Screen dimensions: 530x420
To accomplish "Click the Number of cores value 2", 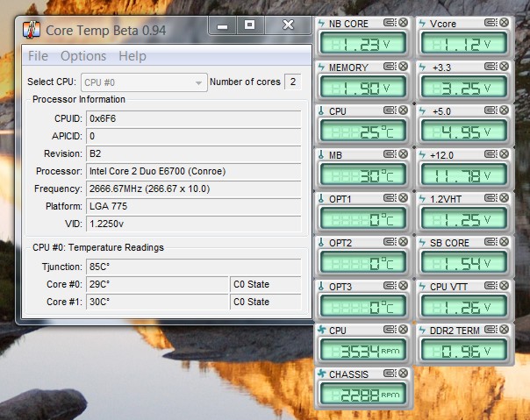I will pos(293,82).
